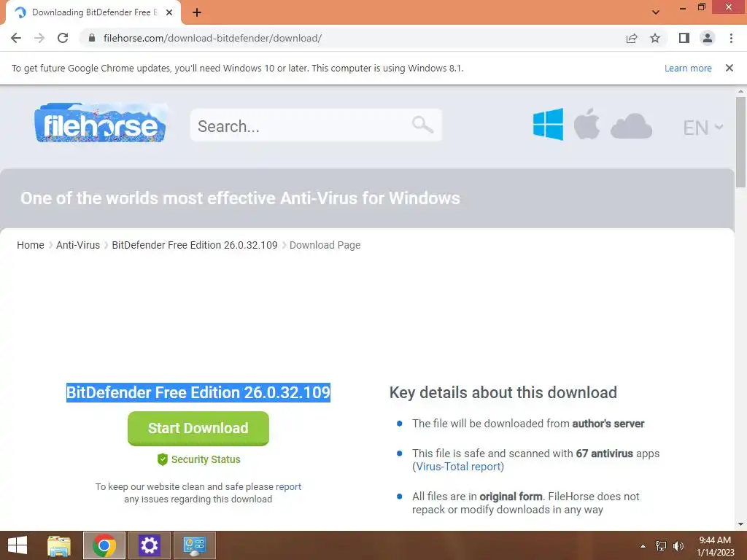Choose the cloud web apps icon
This screenshot has height=560, width=747.
click(x=631, y=126)
